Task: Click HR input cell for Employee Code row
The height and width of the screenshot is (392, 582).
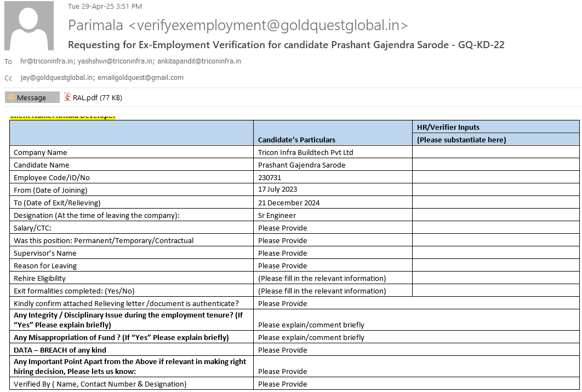Action: click(x=495, y=177)
